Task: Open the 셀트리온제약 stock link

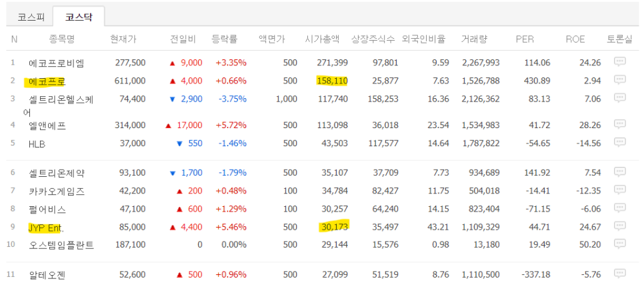Action: pyautogui.click(x=57, y=173)
